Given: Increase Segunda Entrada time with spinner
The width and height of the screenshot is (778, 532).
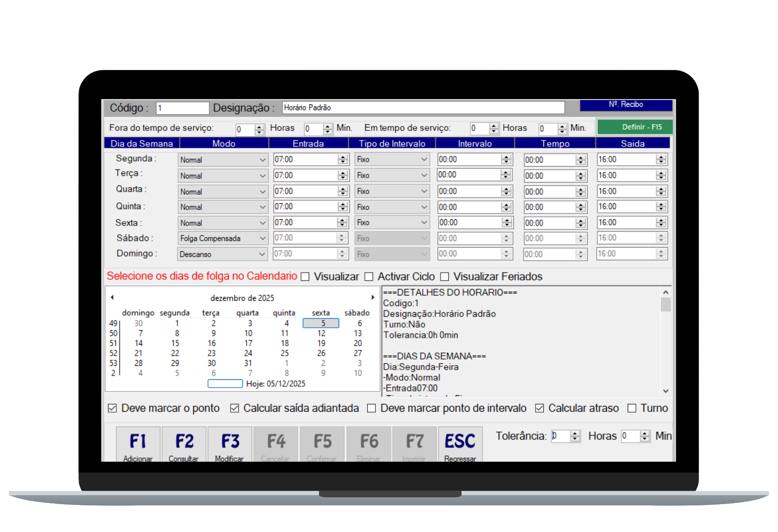Looking at the screenshot, I should tap(343, 157).
